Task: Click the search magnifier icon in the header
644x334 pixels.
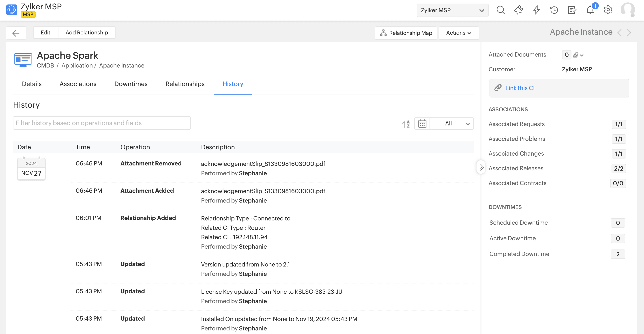Action: [500, 10]
